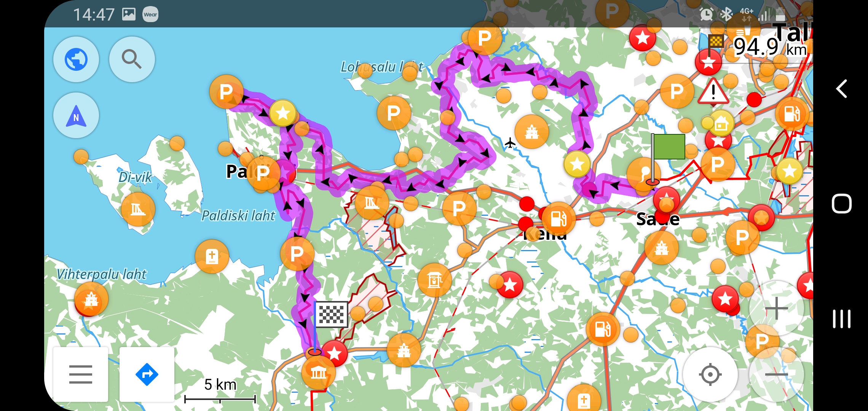The width and height of the screenshot is (868, 411).
Task: Tap the Android back chevron
Action: point(841,89)
